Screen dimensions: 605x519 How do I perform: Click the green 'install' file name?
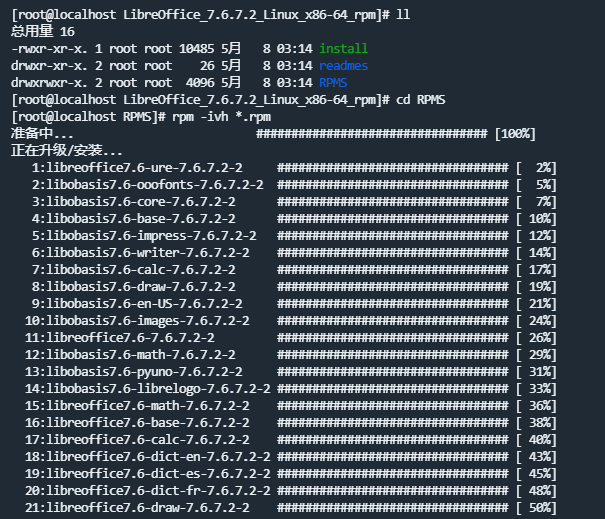click(x=343, y=49)
